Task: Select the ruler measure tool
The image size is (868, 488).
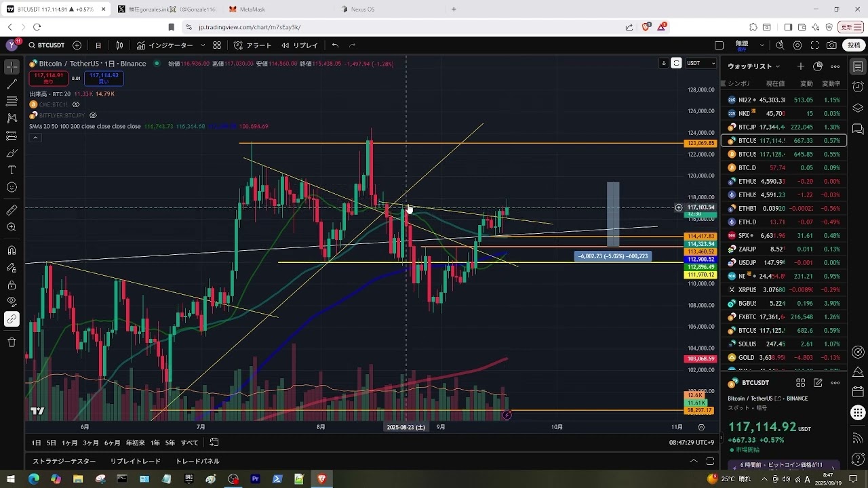Action: click(x=12, y=210)
